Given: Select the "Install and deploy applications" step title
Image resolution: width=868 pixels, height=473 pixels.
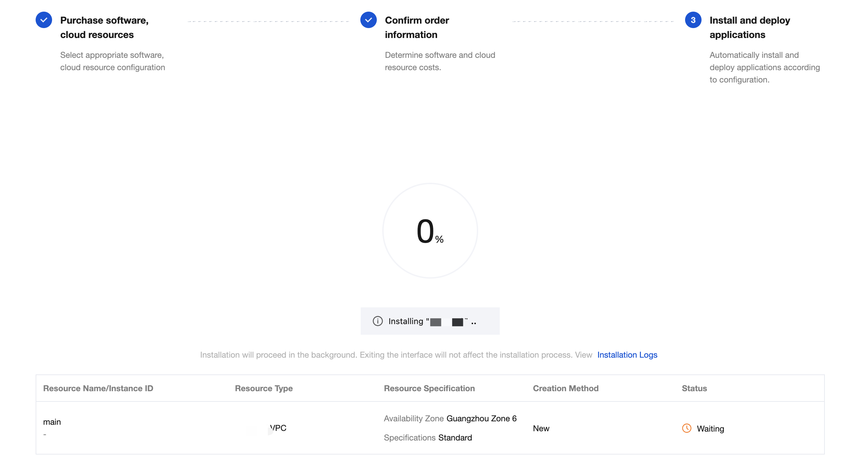Looking at the screenshot, I should coord(750,27).
